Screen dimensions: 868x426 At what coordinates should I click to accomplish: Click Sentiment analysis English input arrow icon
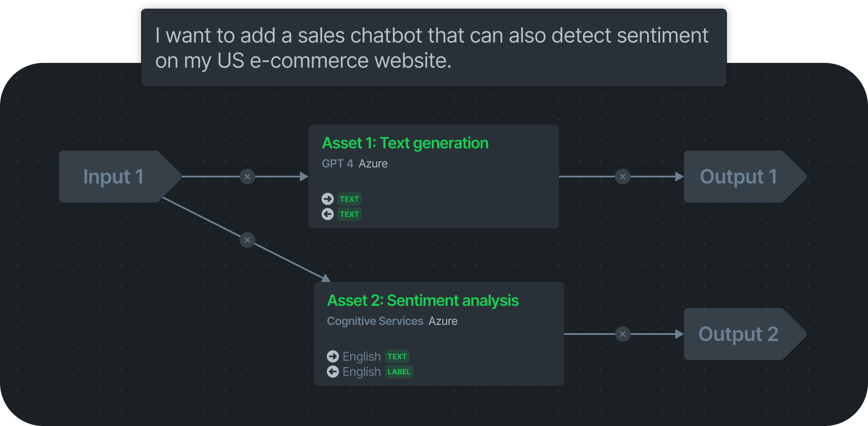[x=333, y=356]
